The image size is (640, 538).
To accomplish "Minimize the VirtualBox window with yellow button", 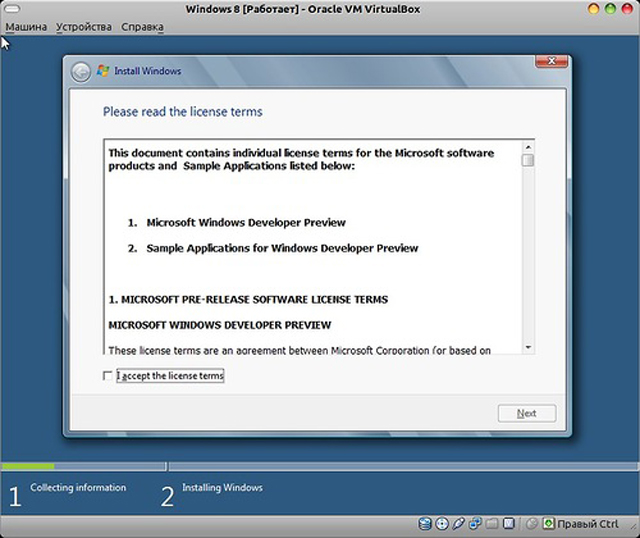I will [593, 9].
